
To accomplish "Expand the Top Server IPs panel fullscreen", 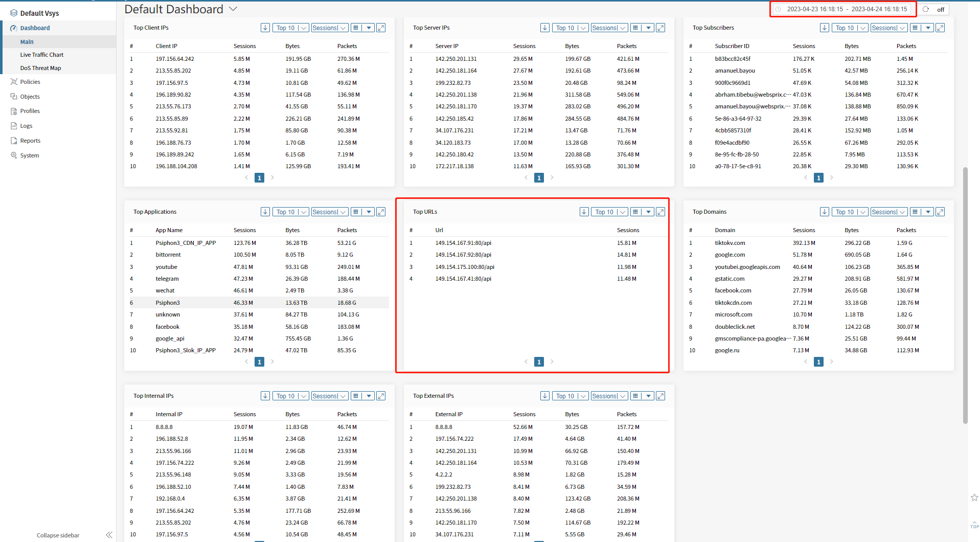I will 660,28.
